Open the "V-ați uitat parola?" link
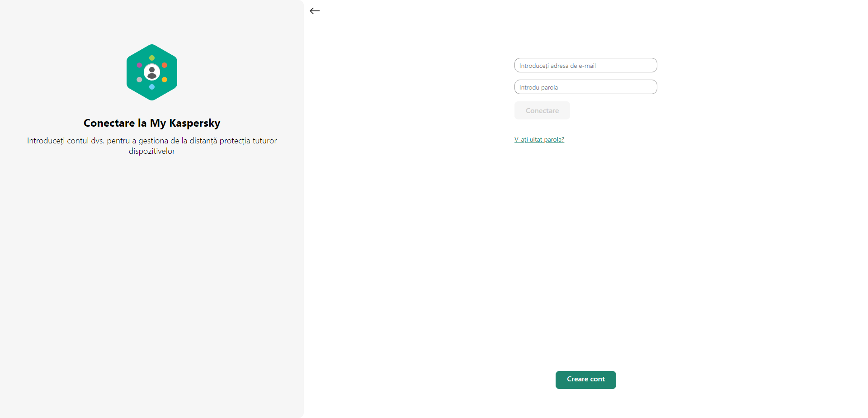Screen dimensions: 868x418 pos(539,139)
